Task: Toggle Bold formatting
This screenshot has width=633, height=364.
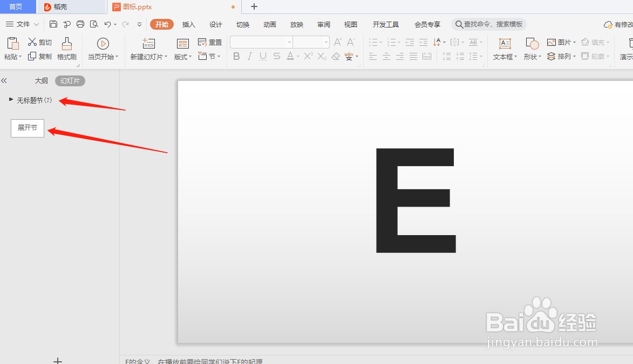Action: (x=236, y=56)
